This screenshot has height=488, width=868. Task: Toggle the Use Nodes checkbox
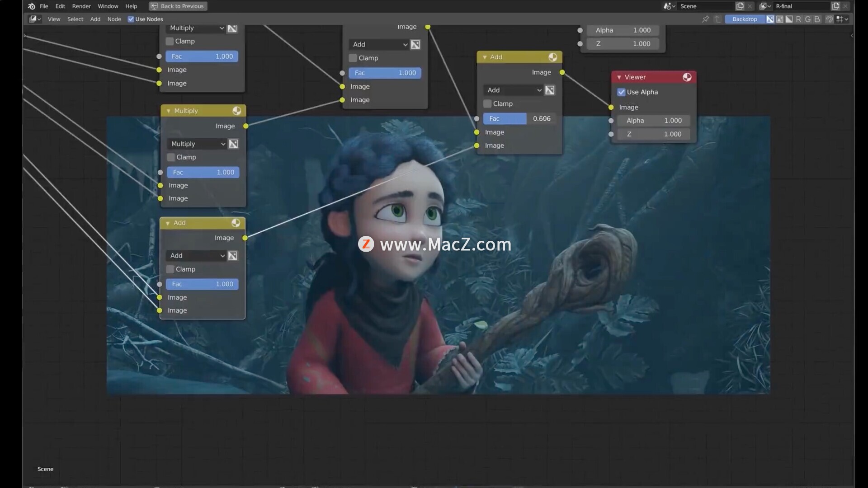pyautogui.click(x=131, y=19)
